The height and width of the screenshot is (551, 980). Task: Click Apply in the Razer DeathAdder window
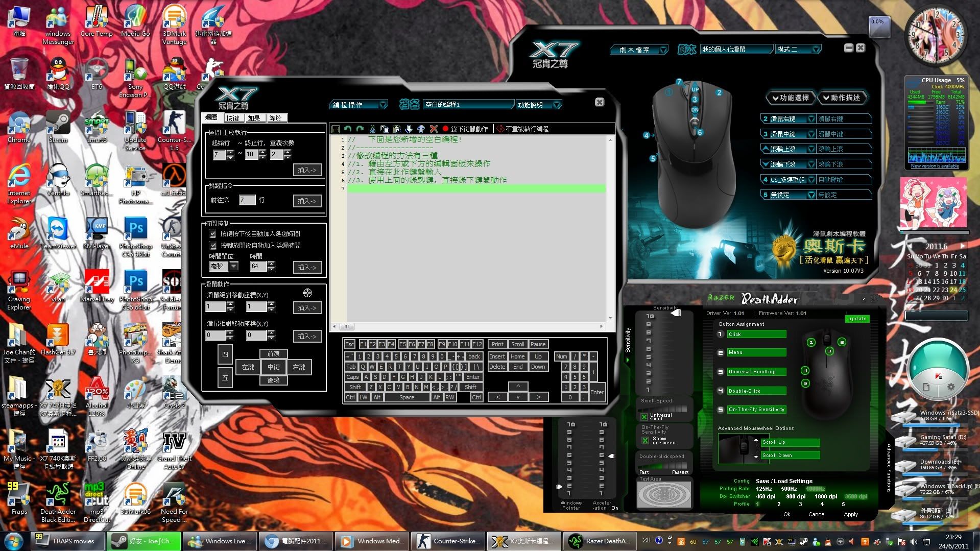(x=851, y=514)
